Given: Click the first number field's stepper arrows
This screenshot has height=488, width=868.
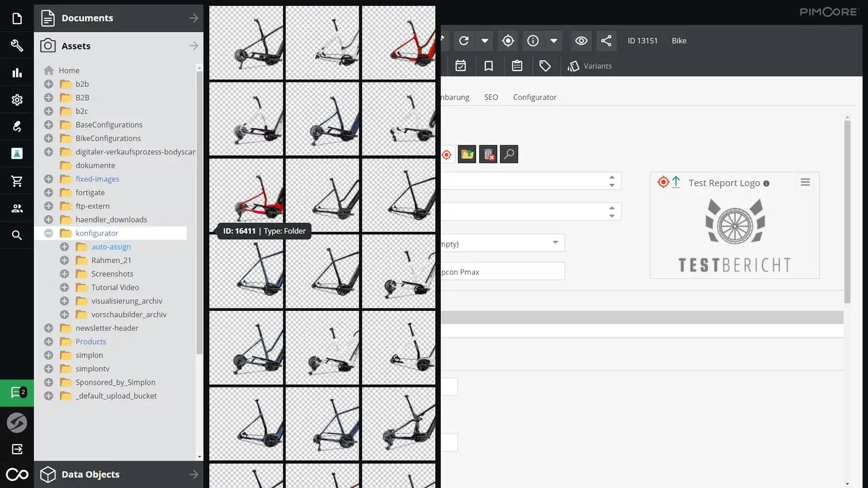Looking at the screenshot, I should tap(612, 181).
